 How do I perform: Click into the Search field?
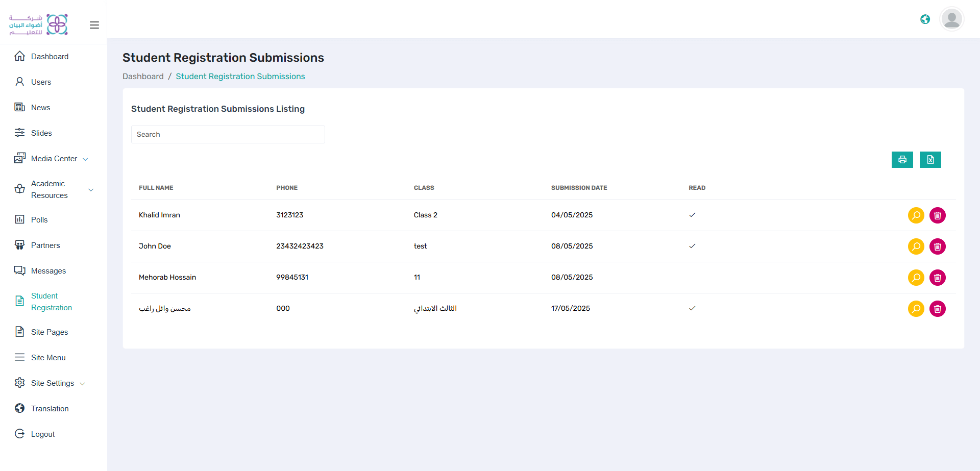[228, 134]
